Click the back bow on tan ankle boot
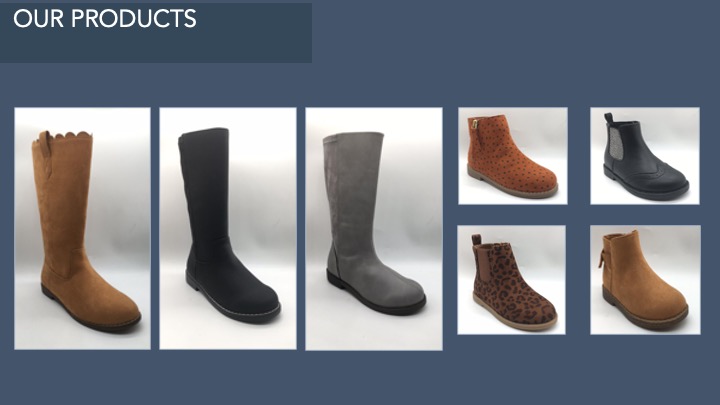This screenshot has height=405, width=720. [602, 259]
